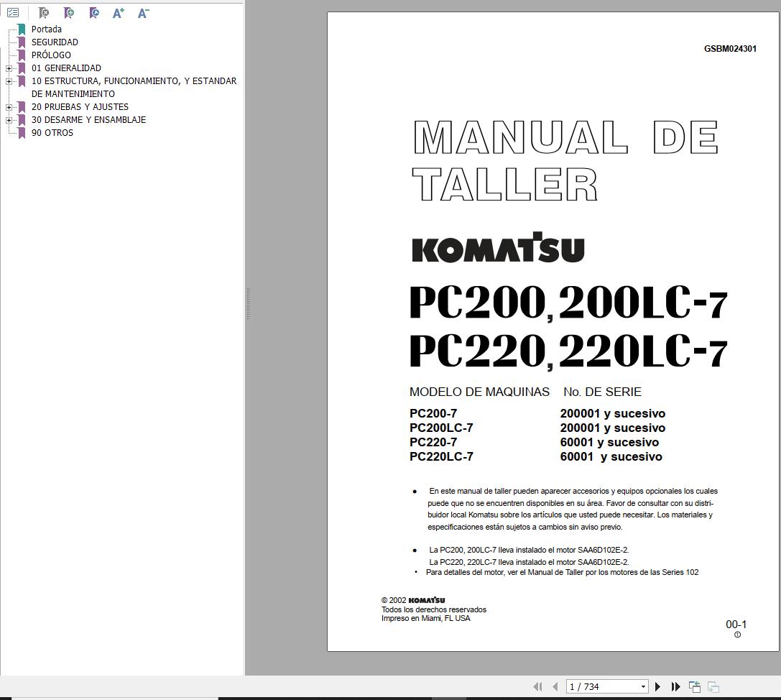Click the 'La PC200, 200LC-7 lleva instalado' line
The width and height of the screenshot is (781, 700).
pos(529,550)
